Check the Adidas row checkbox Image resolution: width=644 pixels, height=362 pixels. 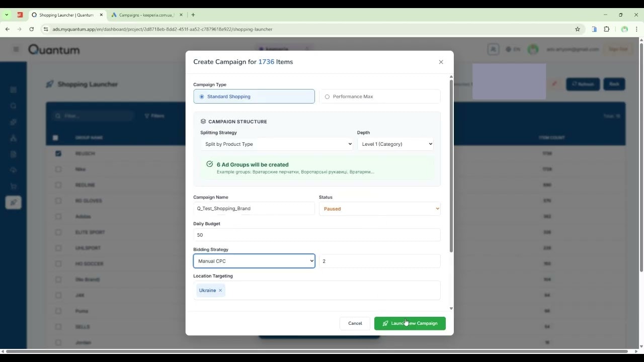point(58,217)
